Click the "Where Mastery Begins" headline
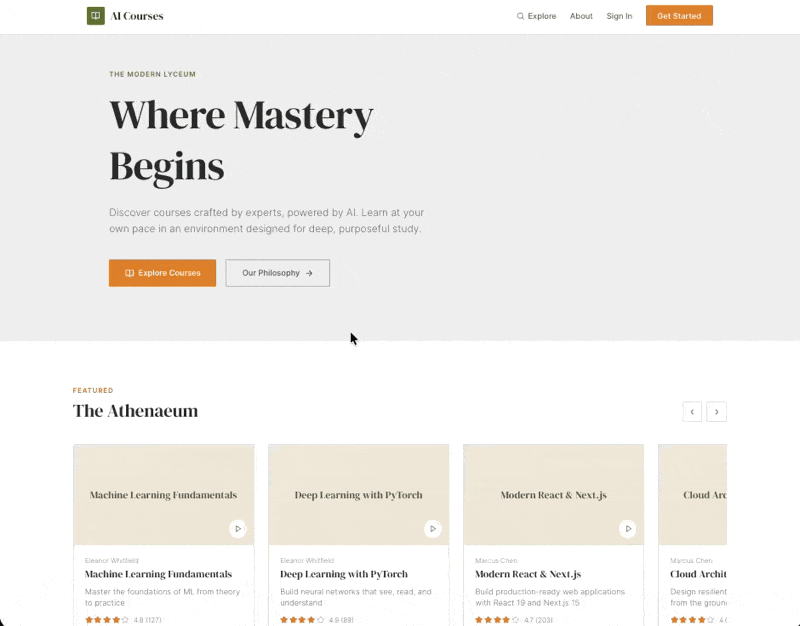 [x=241, y=140]
